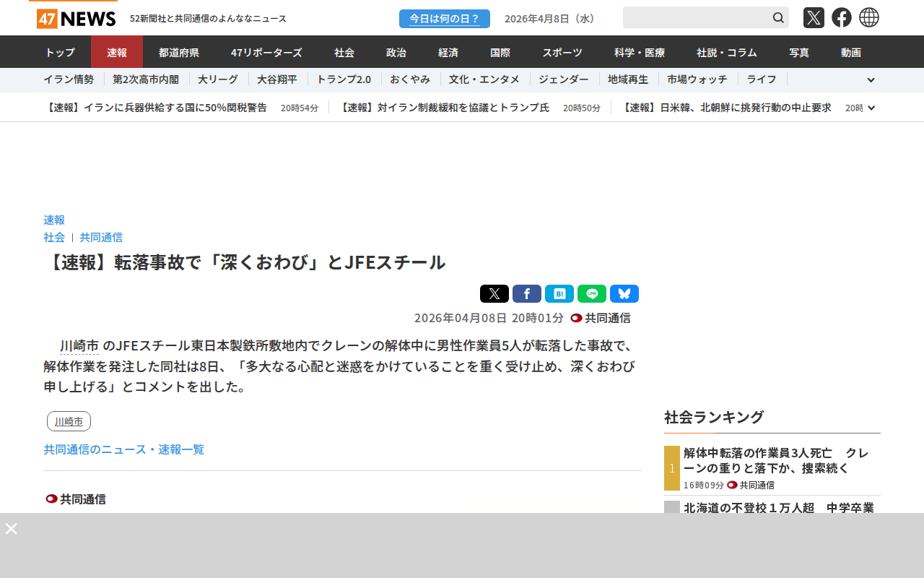Open the 47リポーターズ navigation tab

point(266,52)
